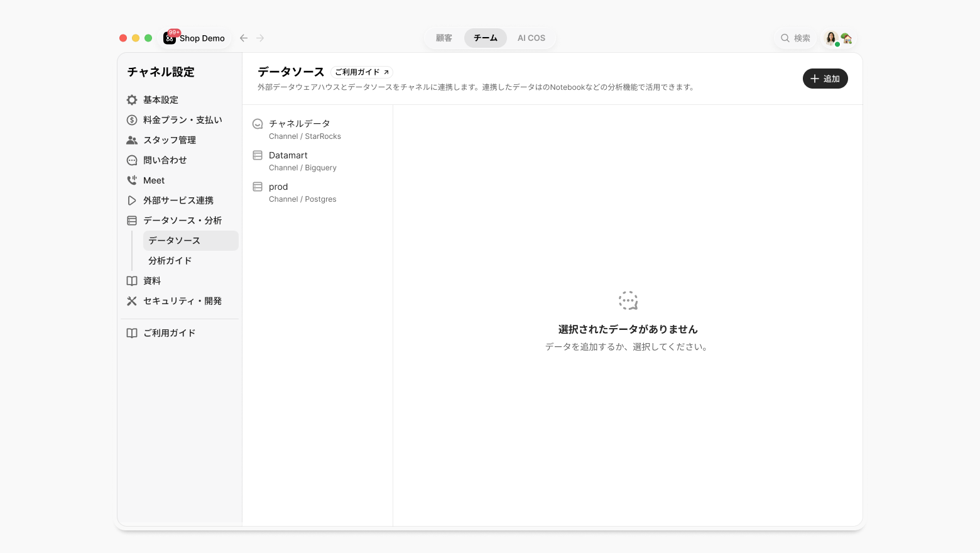
Task: Select the Datamart Bigquery data source
Action: 317,161
